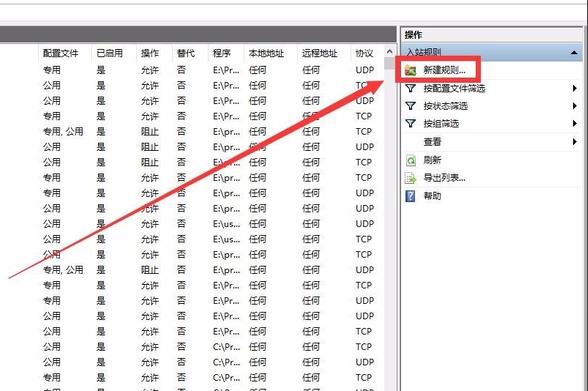Click the rule list scrollbar up arrow
This screenshot has height=391, width=588.
click(390, 52)
